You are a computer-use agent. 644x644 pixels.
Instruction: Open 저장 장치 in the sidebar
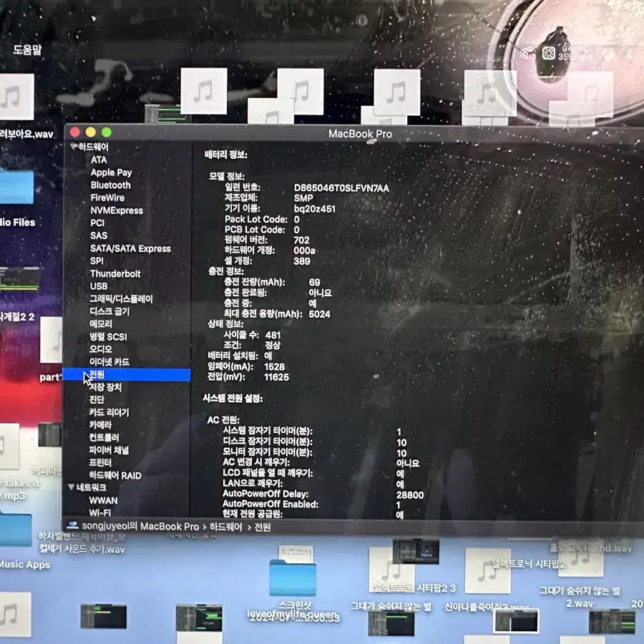click(x=106, y=387)
